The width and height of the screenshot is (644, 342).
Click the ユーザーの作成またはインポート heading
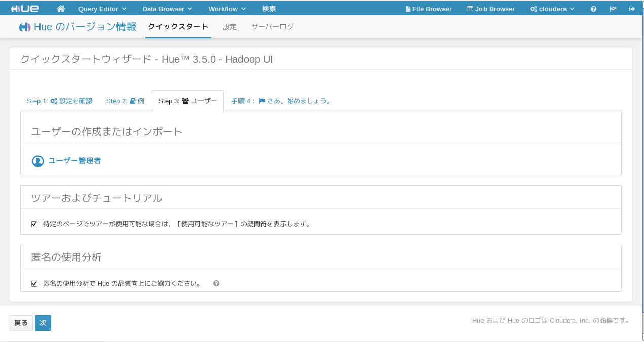pos(107,132)
